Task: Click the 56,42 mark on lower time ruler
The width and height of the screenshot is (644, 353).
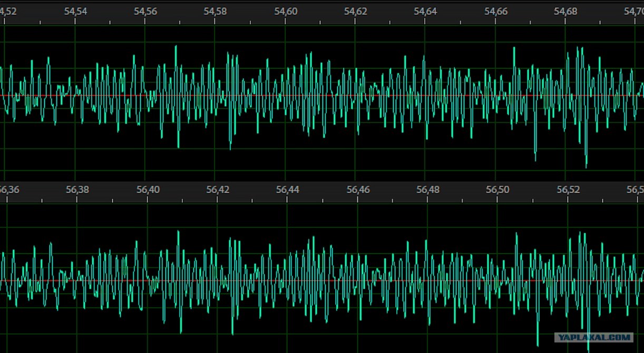Action: 218,189
